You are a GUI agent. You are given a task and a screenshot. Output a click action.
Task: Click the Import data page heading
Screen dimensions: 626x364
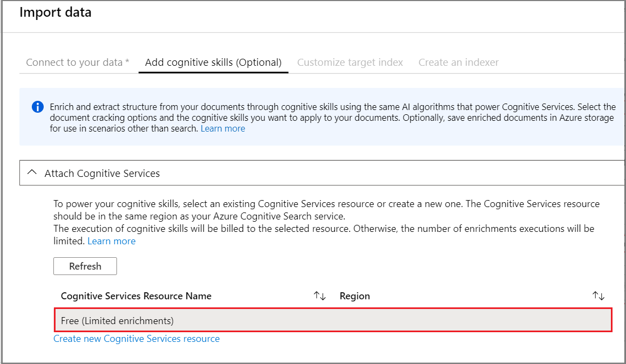click(x=56, y=12)
